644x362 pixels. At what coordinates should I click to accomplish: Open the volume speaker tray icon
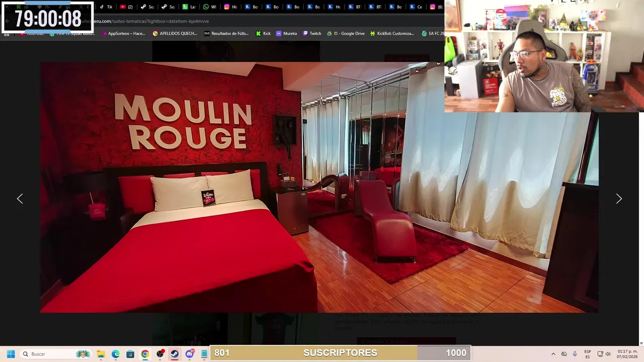click(608, 354)
